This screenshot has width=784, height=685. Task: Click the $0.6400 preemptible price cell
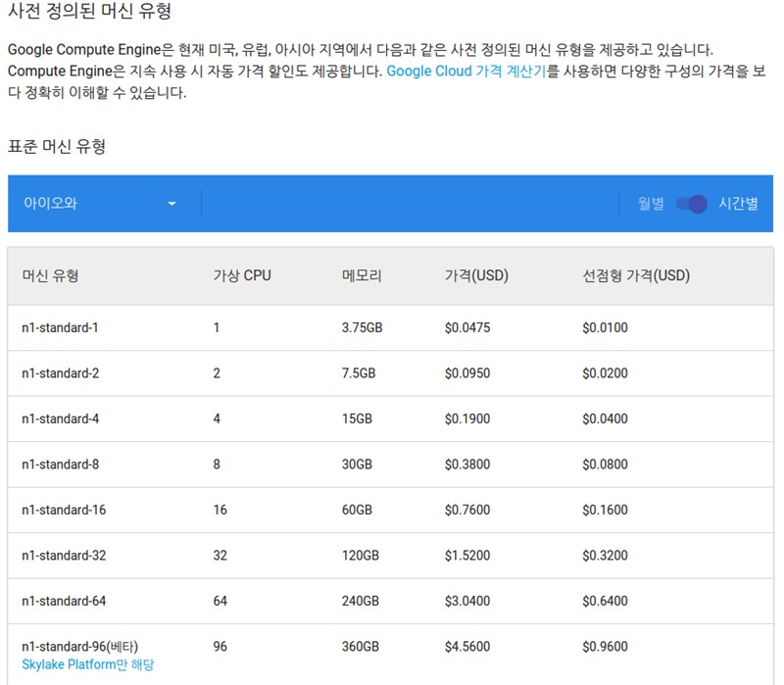605,601
